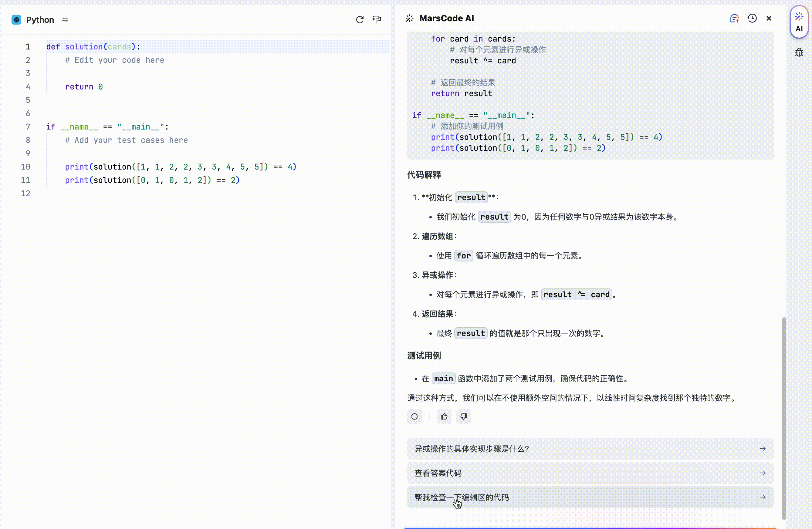Image resolution: width=812 pixels, height=529 pixels.
Task: Open MarsCode AI chat history
Action: pyautogui.click(x=752, y=19)
